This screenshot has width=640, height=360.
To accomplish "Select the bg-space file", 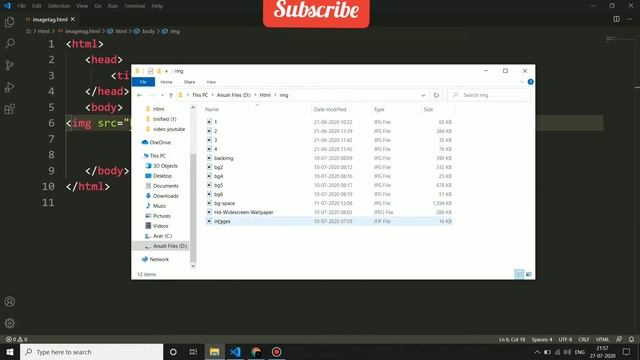I will (224, 203).
